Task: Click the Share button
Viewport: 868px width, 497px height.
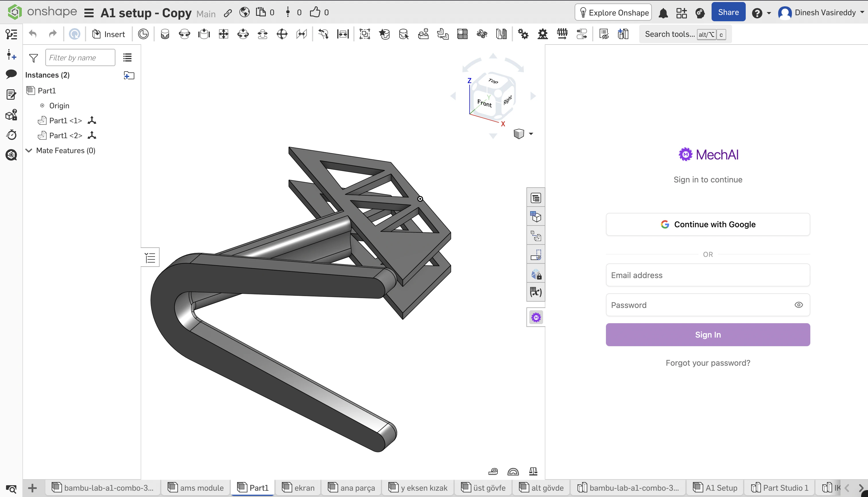Action: click(x=728, y=11)
